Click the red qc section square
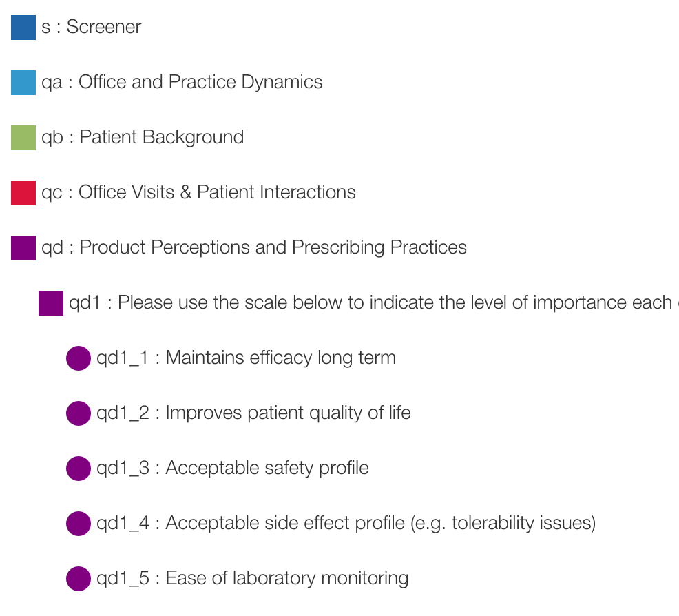This screenshot has height=616, width=679. (x=23, y=193)
